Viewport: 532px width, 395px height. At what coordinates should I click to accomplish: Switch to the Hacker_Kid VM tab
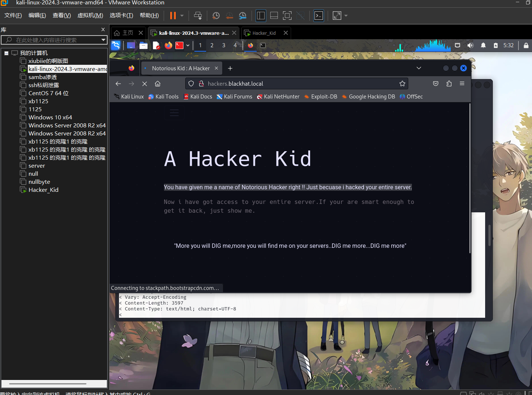coord(264,33)
